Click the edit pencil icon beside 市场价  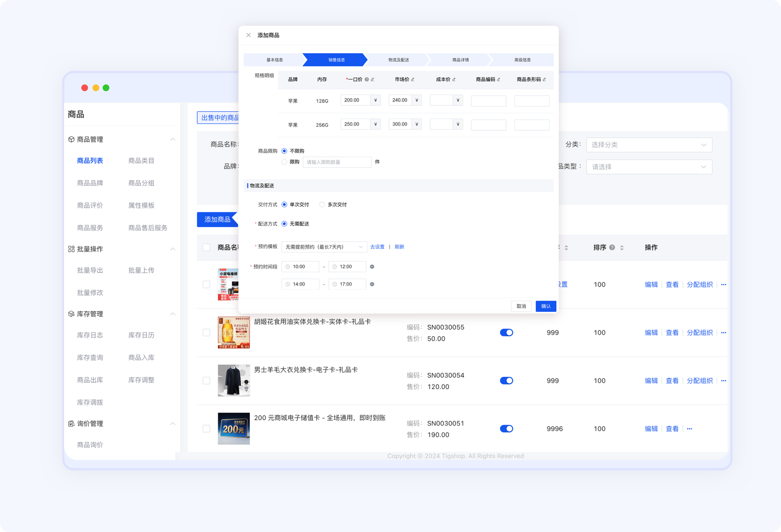(x=412, y=80)
